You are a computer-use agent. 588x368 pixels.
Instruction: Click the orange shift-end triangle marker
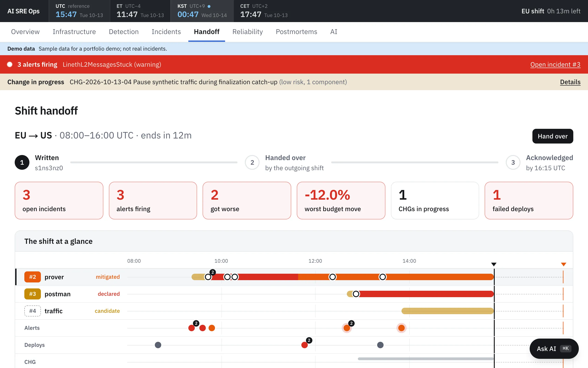pyautogui.click(x=563, y=264)
